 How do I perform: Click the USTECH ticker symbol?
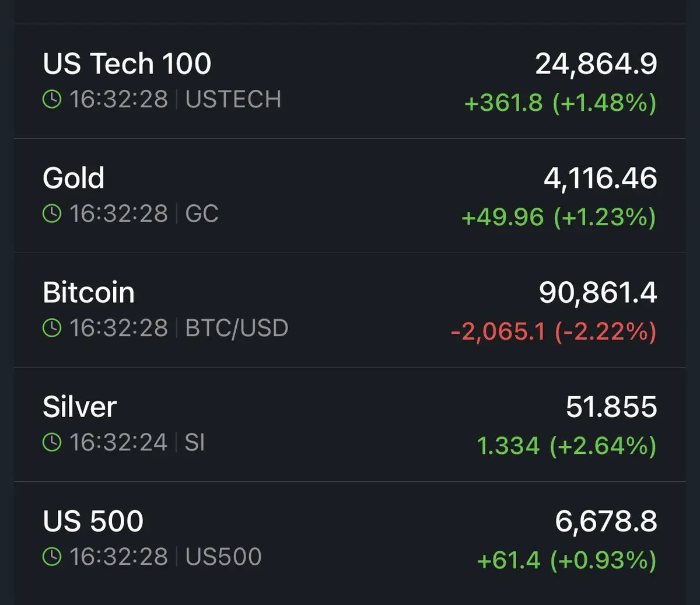(x=233, y=100)
